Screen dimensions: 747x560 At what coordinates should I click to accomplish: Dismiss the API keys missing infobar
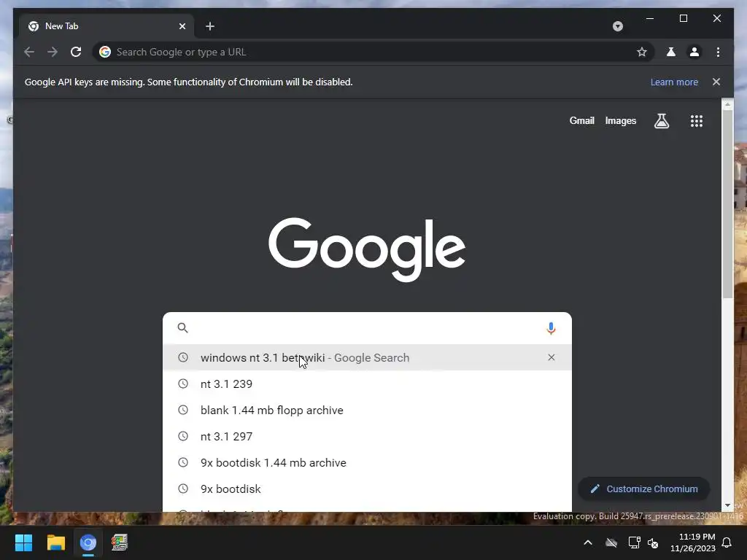point(716,82)
